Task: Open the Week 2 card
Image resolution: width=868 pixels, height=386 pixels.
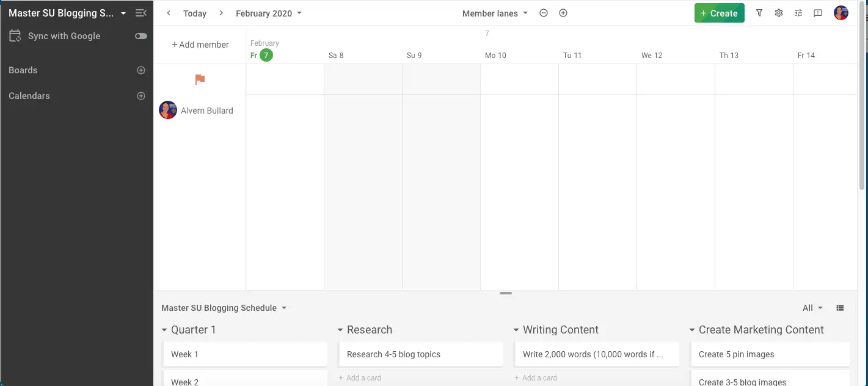Action: (x=245, y=379)
